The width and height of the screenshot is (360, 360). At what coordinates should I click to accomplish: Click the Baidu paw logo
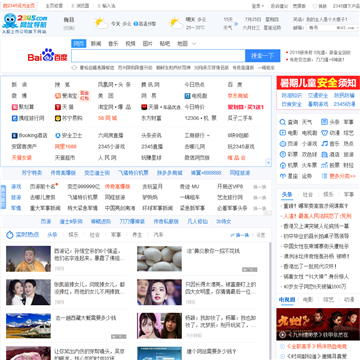(x=48, y=55)
